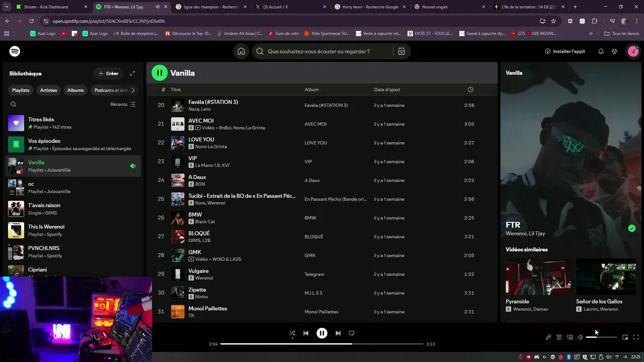The height and width of the screenshot is (362, 644).
Task: Click Installer l'appli button
Action: point(565,51)
